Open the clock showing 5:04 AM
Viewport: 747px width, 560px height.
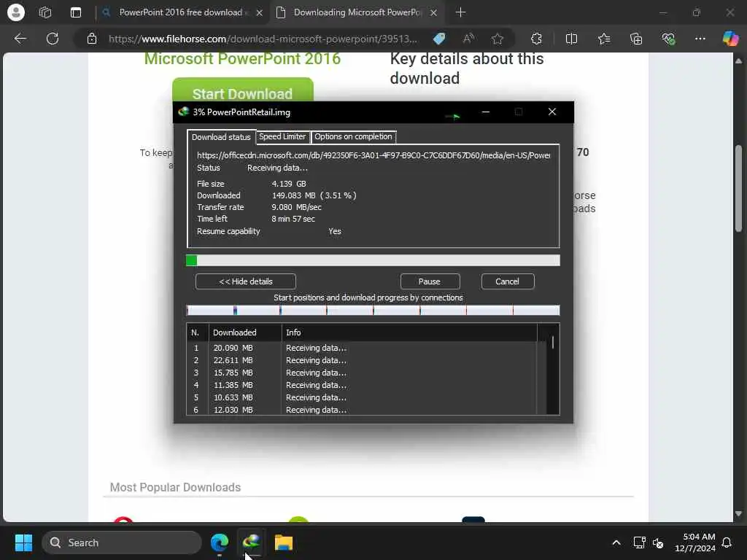pyautogui.click(x=695, y=542)
